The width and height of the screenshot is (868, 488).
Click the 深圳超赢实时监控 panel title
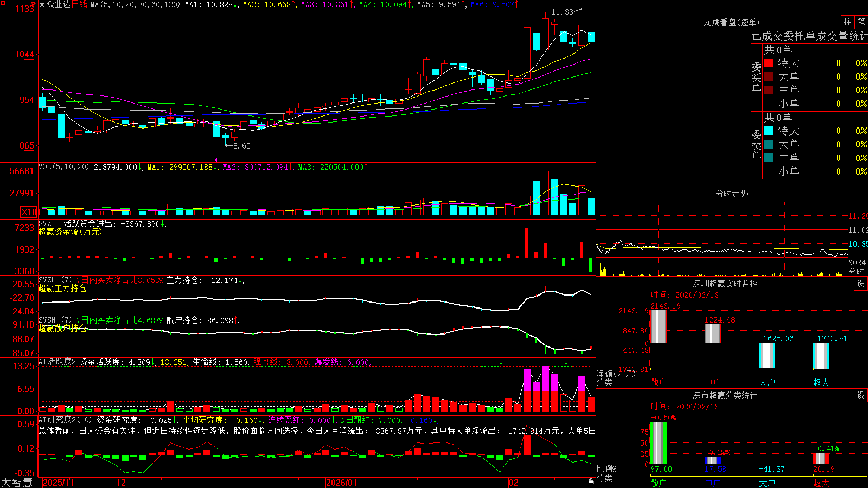(725, 284)
